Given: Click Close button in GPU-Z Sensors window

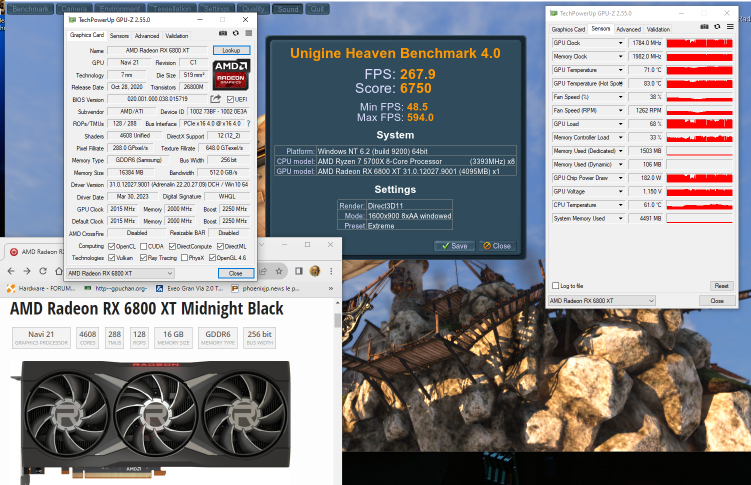Looking at the screenshot, I should tap(717, 301).
